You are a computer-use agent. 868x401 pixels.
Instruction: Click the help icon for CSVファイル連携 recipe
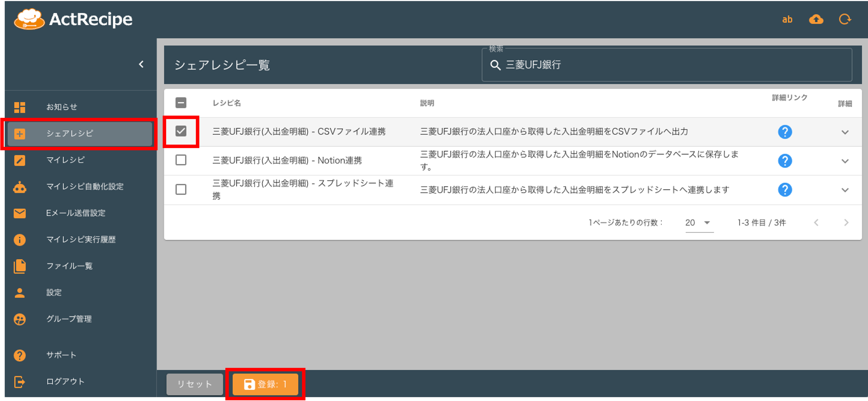(785, 132)
